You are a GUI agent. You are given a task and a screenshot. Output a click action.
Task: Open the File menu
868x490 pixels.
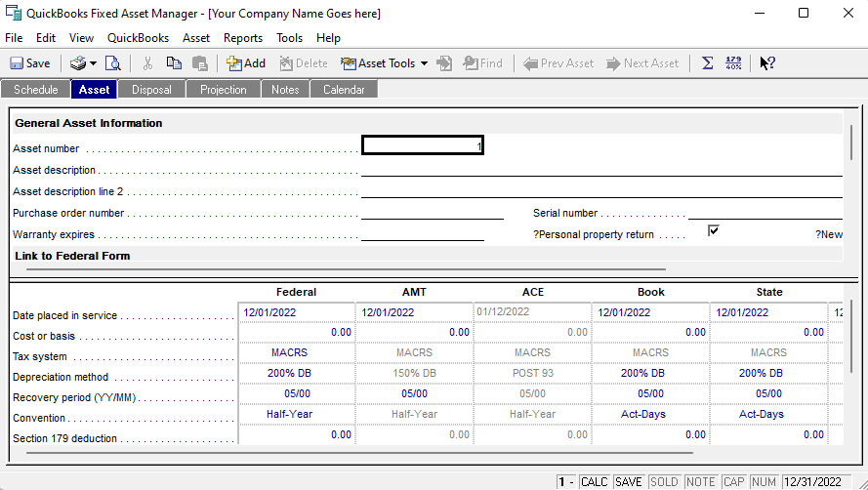pos(14,38)
